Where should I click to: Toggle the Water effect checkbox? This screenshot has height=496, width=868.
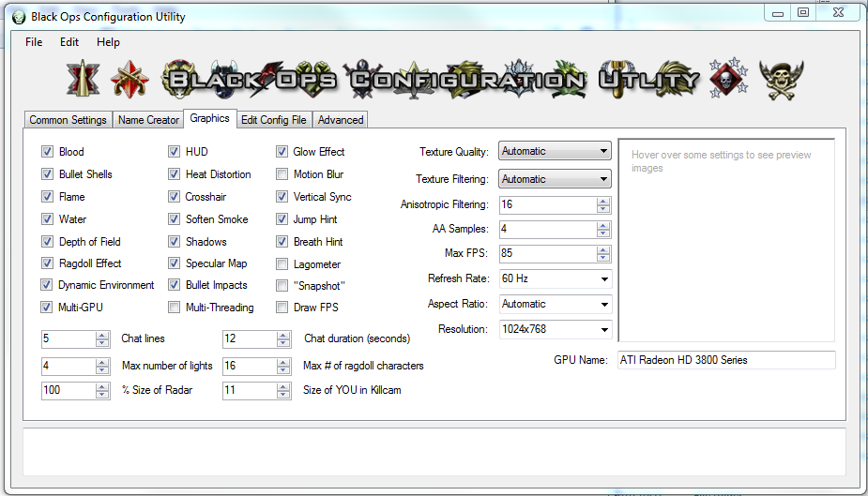click(47, 219)
